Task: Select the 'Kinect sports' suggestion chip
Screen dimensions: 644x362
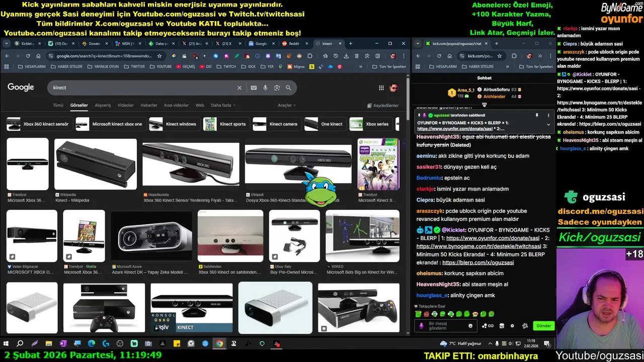Action: (226, 124)
